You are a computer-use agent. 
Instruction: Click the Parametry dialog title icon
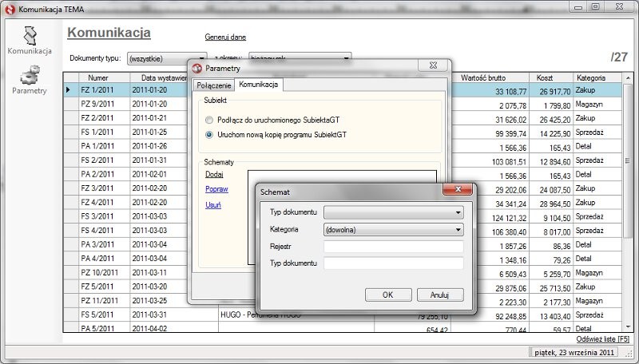(196, 69)
